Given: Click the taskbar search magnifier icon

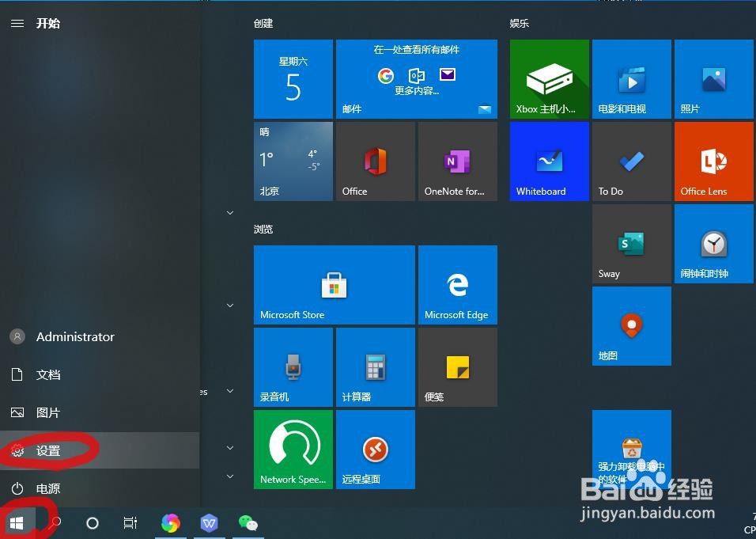Looking at the screenshot, I should [x=55, y=522].
